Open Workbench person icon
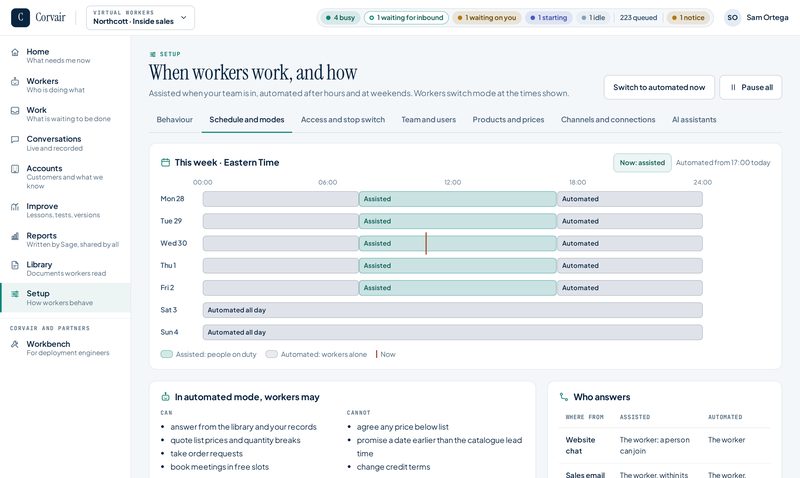This screenshot has width=800, height=478. (x=15, y=344)
